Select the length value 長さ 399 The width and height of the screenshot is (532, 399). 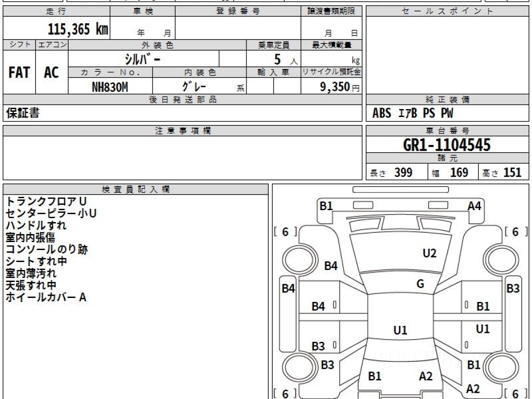click(x=391, y=172)
